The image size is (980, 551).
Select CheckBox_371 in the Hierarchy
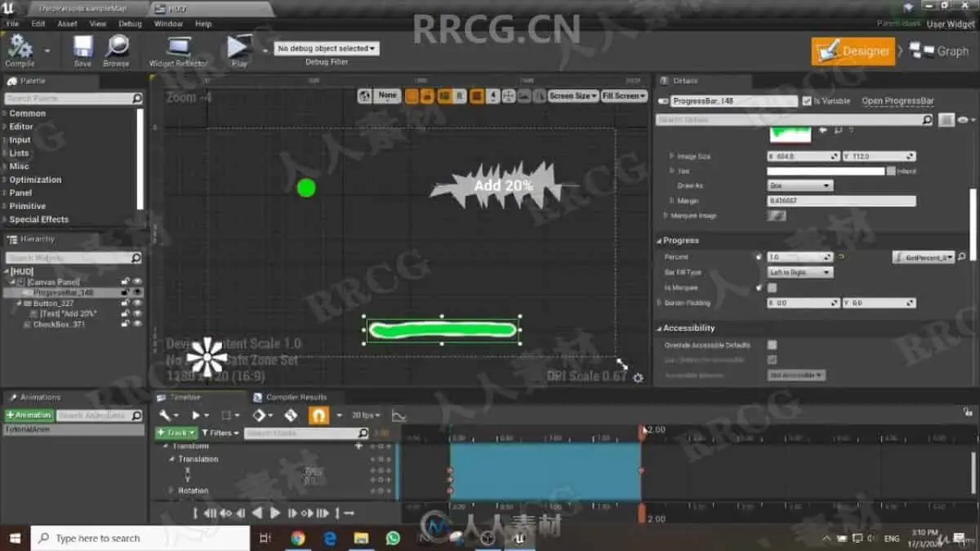tap(59, 324)
